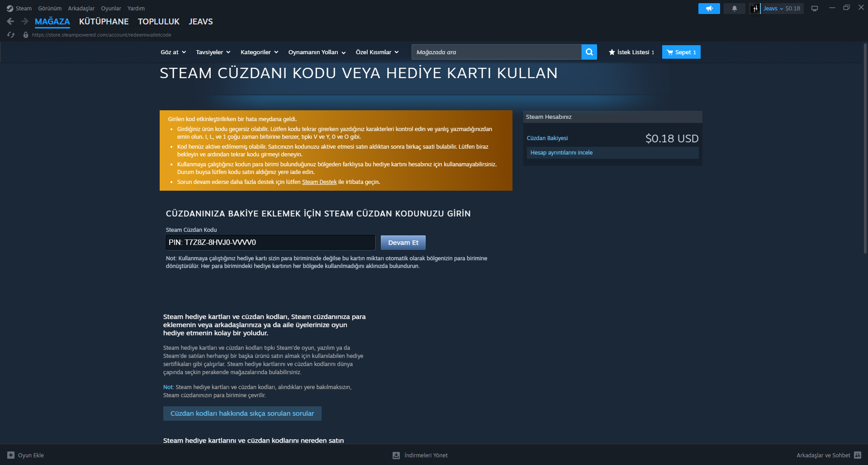Open the Yardım menu
Screen dimensions: 868x465
click(x=136, y=9)
